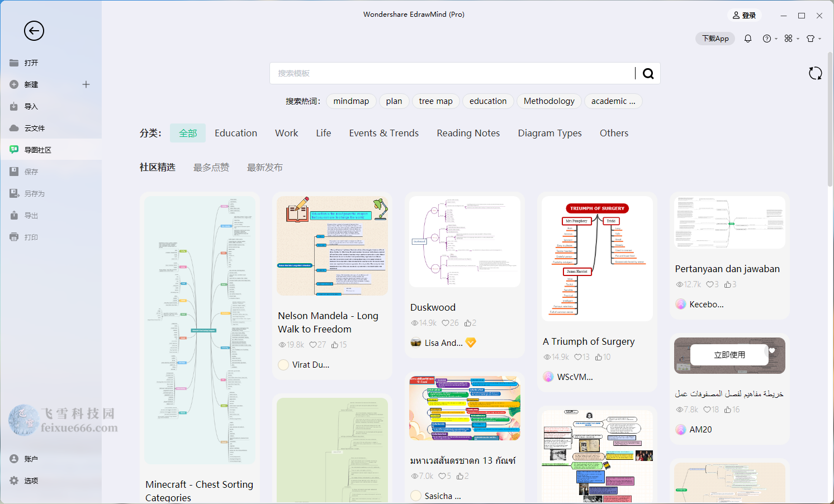Viewport: 834px width, 504px height.
Task: Click the plus icon beside 新建
Action: click(86, 84)
